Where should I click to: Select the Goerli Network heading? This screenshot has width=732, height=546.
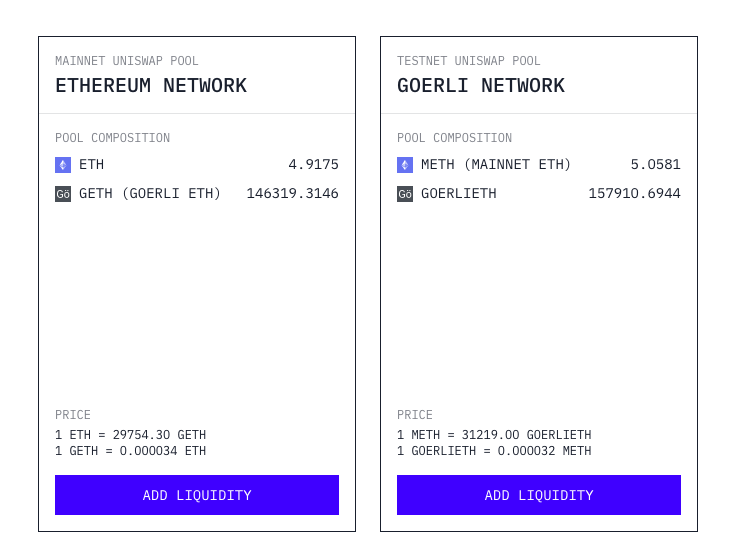481,86
